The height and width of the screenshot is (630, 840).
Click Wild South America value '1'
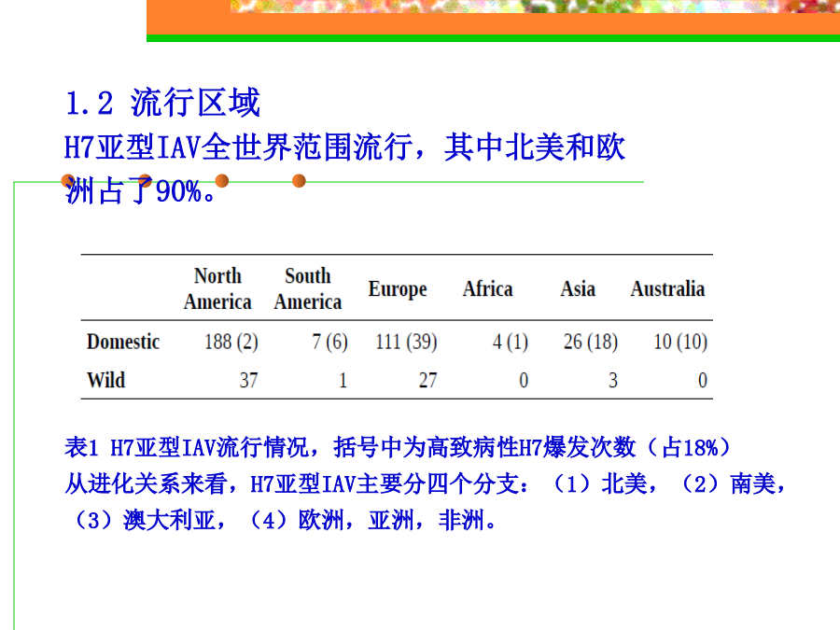point(343,381)
